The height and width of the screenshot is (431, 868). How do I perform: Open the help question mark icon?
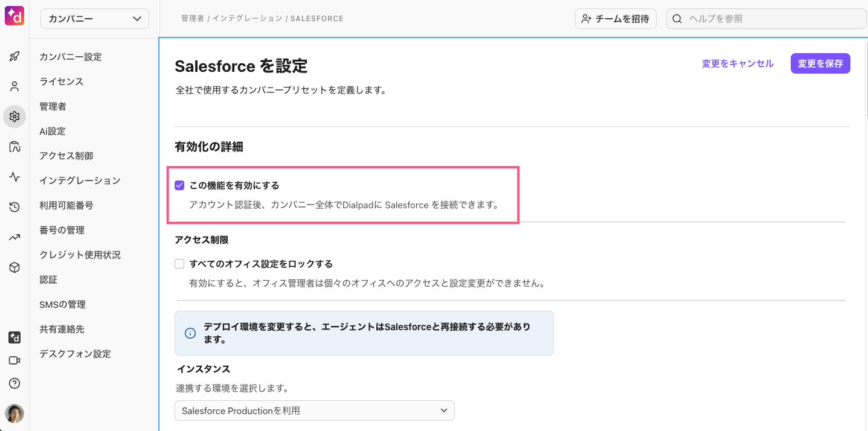[x=14, y=383]
